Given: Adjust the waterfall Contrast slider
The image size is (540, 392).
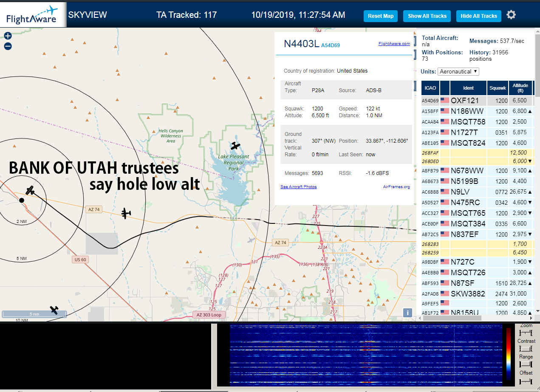Looking at the screenshot, I should pos(526,349).
